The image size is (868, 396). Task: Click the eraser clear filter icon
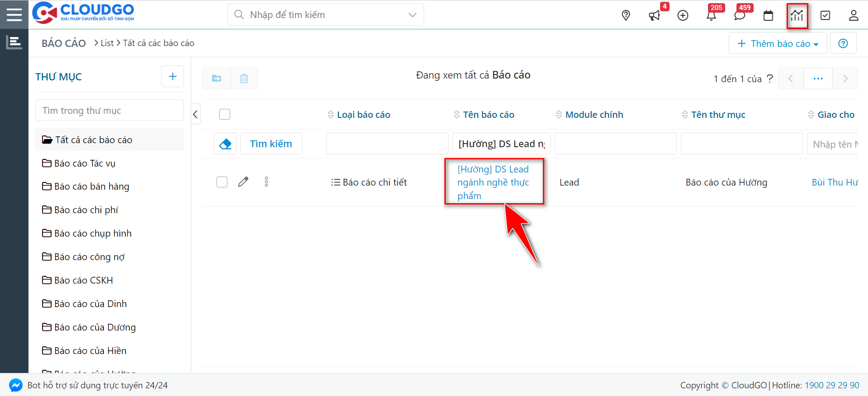[x=225, y=144]
